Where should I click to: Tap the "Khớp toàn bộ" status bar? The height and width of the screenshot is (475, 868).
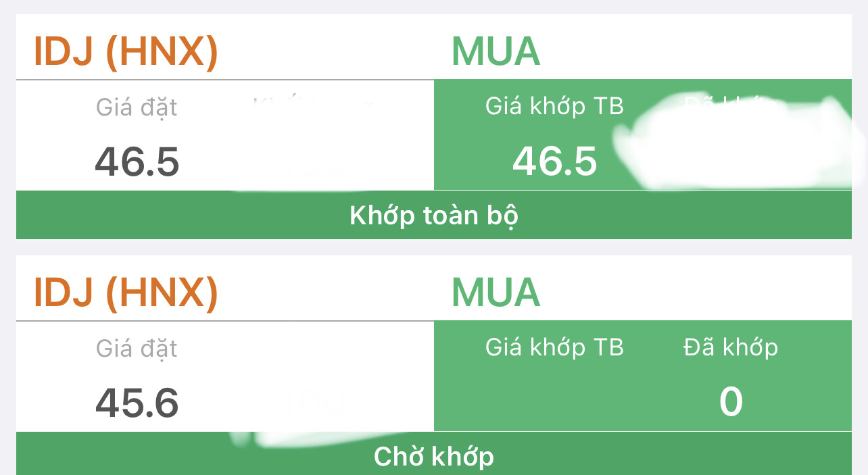433,216
